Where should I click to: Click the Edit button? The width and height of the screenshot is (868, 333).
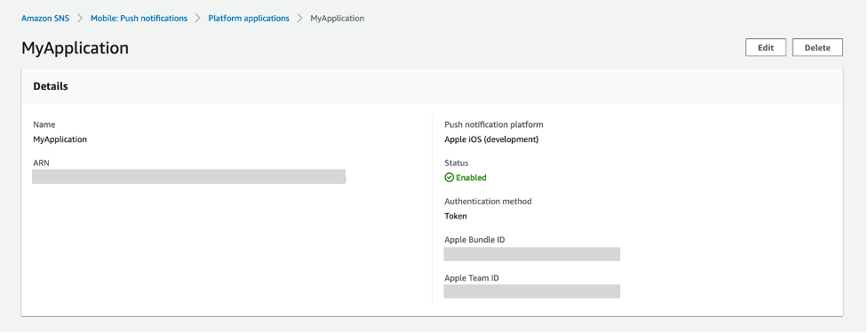[x=766, y=48]
